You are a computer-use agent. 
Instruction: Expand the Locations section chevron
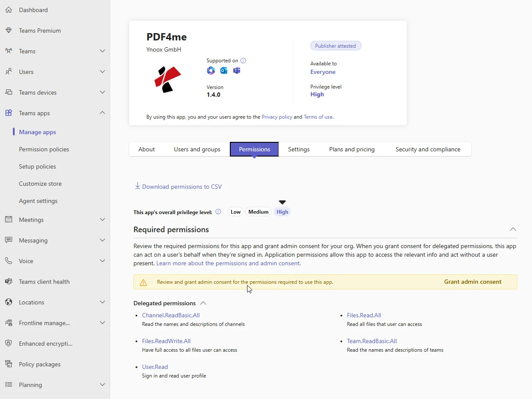click(x=102, y=302)
